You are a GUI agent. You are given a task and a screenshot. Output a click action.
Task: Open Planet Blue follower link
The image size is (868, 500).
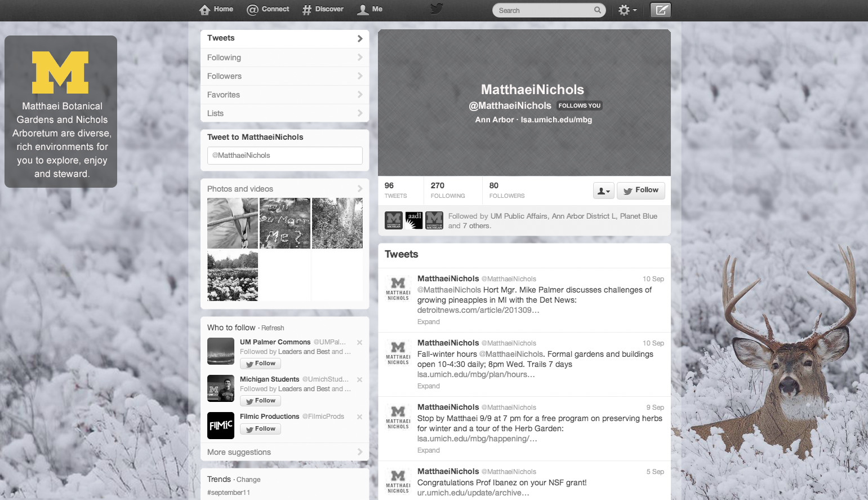click(639, 216)
